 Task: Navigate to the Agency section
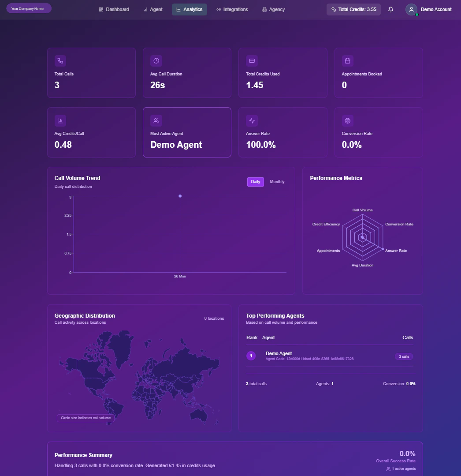tap(273, 9)
